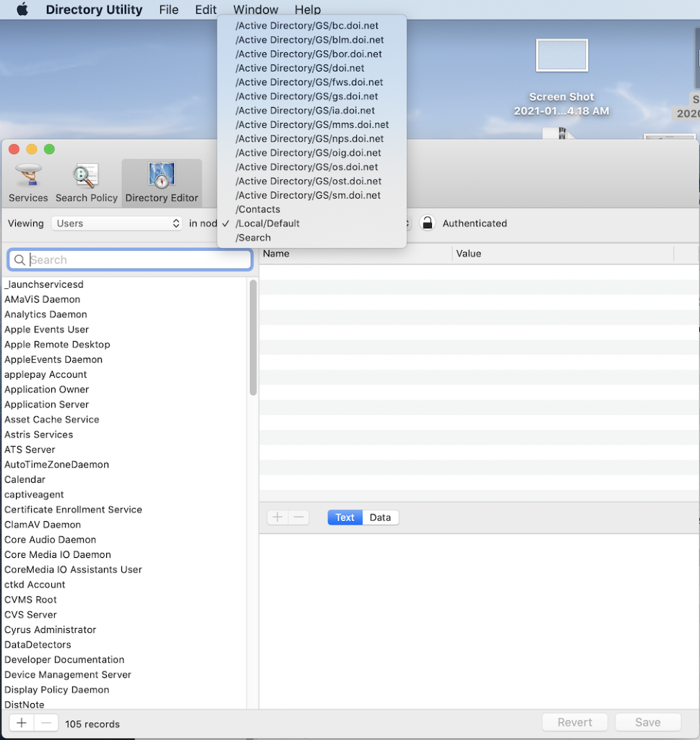This screenshot has height=740, width=700.
Task: Select the applepay Account record
Action: click(x=124, y=375)
